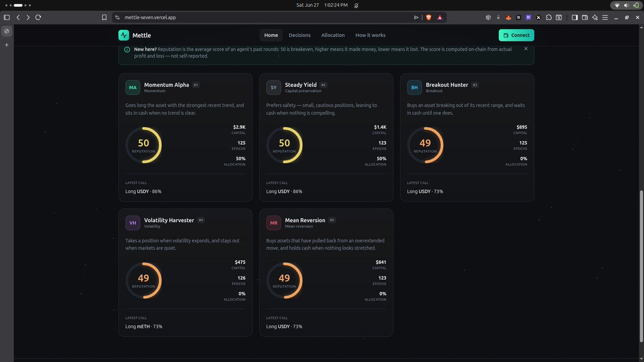Go forward with the browser forward arrow
The image size is (644, 362).
pyautogui.click(x=28, y=17)
